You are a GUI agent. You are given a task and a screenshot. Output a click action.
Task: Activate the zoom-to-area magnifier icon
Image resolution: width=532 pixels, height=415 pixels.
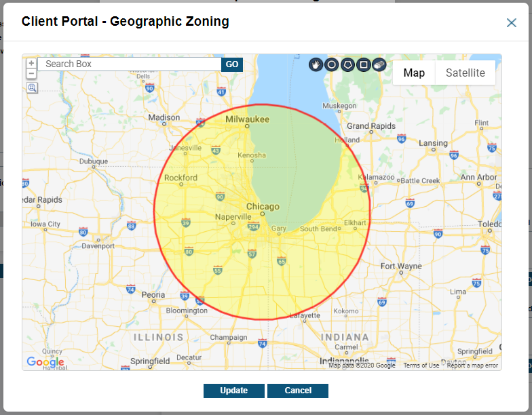(32, 88)
